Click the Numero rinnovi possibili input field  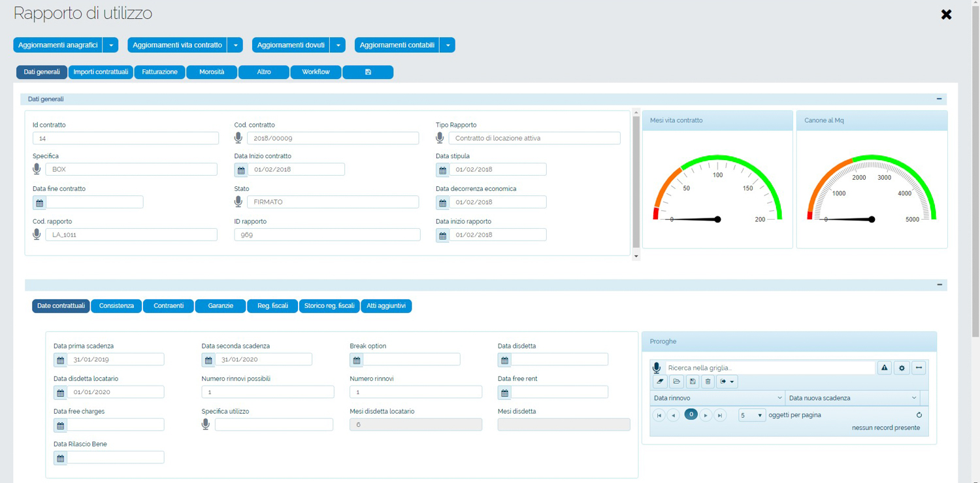click(268, 392)
